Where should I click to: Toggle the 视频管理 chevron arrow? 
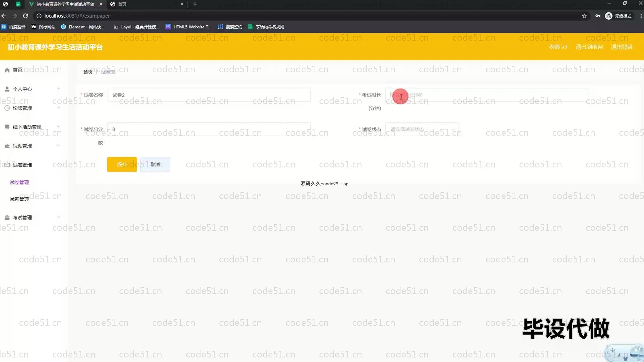tap(59, 145)
